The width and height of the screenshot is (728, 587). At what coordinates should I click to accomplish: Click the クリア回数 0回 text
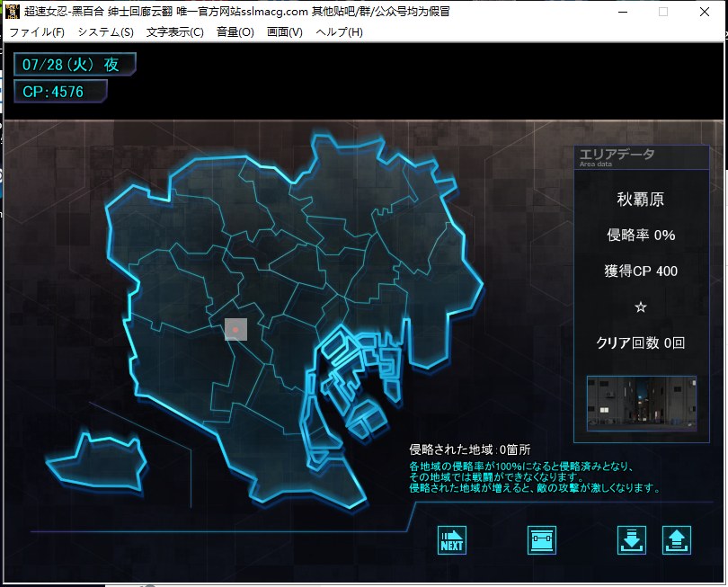pyautogui.click(x=641, y=342)
